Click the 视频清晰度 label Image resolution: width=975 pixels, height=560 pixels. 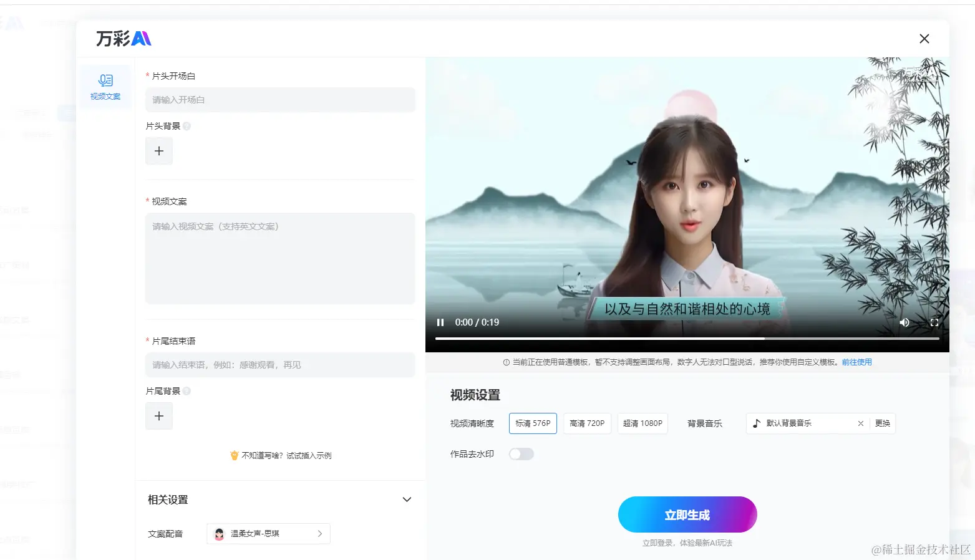point(472,423)
